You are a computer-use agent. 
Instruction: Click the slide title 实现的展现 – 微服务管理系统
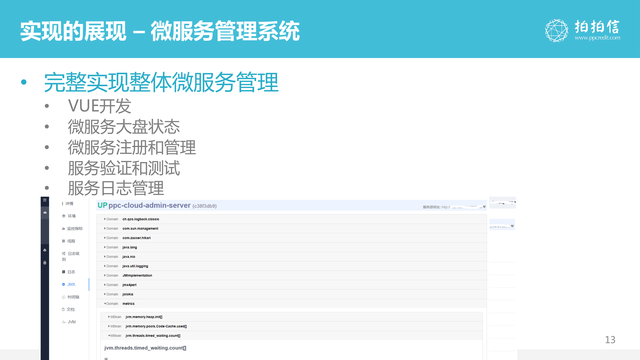(x=160, y=31)
